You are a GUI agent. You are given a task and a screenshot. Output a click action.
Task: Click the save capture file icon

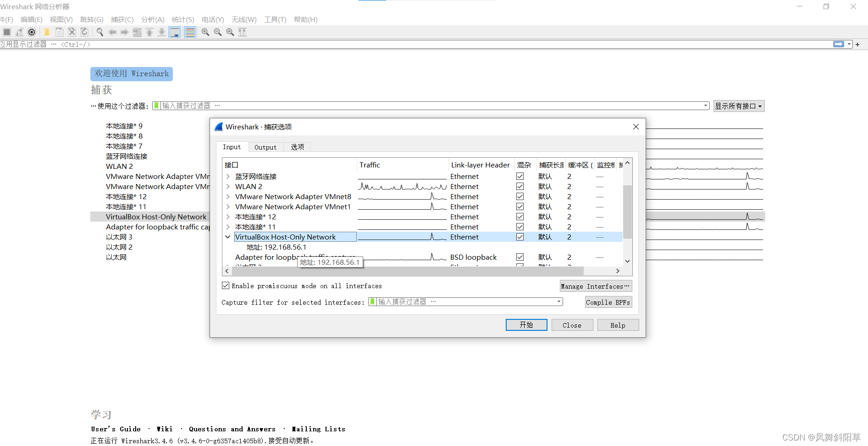[x=59, y=32]
